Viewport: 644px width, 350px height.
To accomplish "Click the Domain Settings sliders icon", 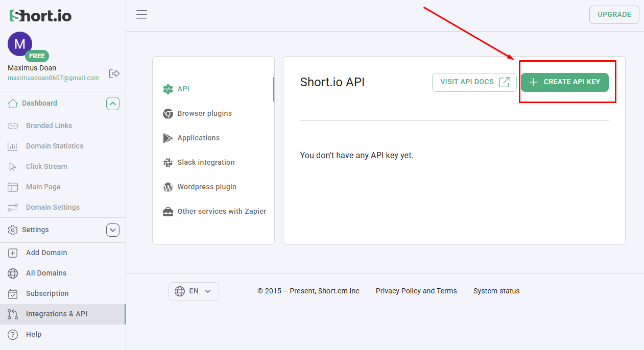I will tap(13, 207).
